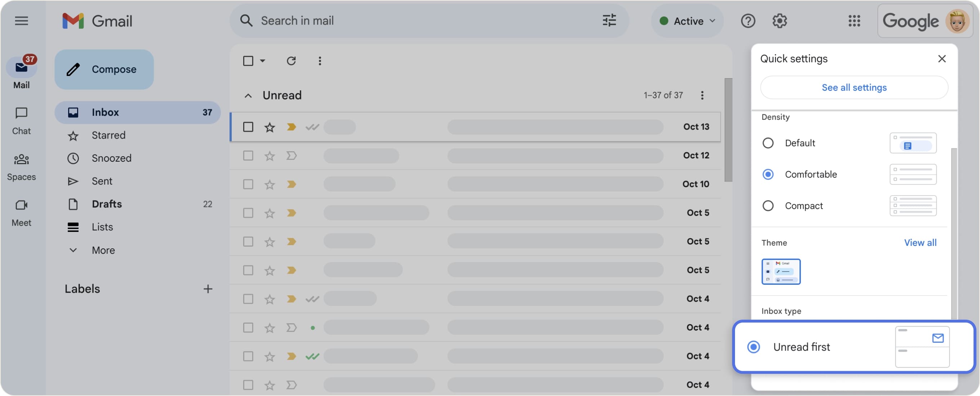Star the Oct 13 email
This screenshot has width=980, height=396.
(270, 127)
